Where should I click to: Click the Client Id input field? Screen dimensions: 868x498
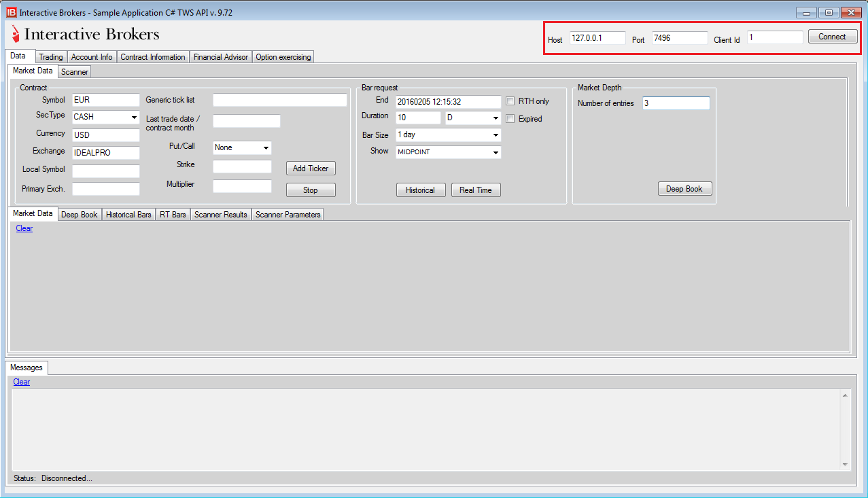(775, 38)
